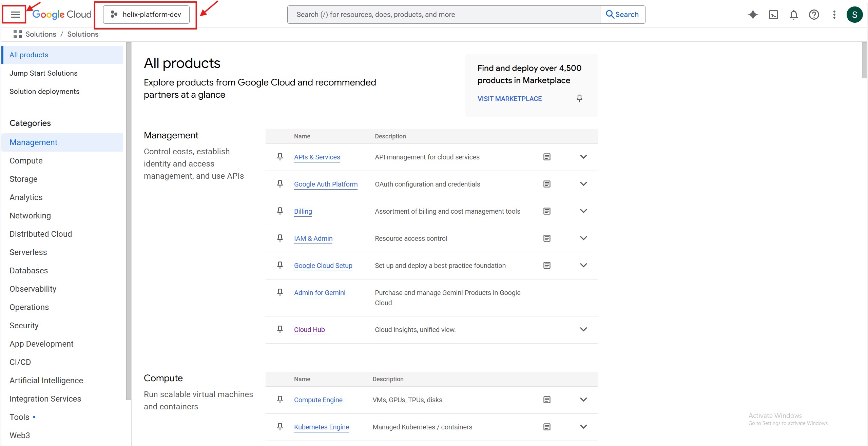
Task: Pin the Marketplace card
Action: (x=579, y=98)
